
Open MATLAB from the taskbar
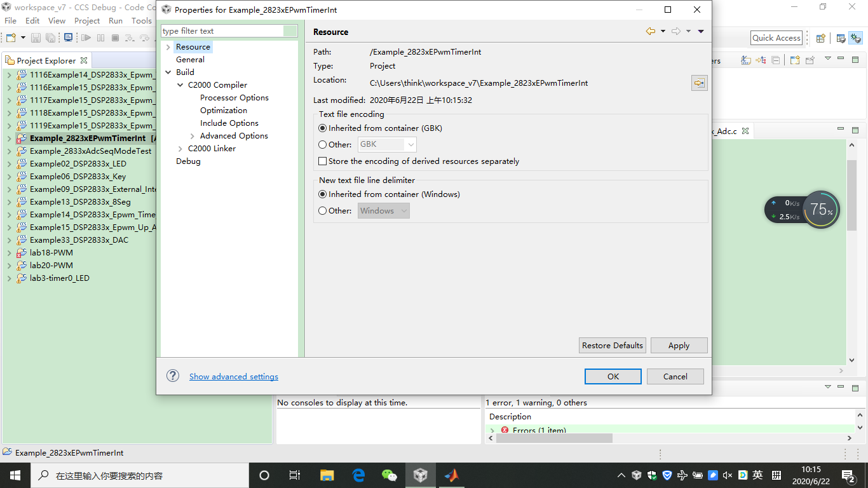pos(451,475)
